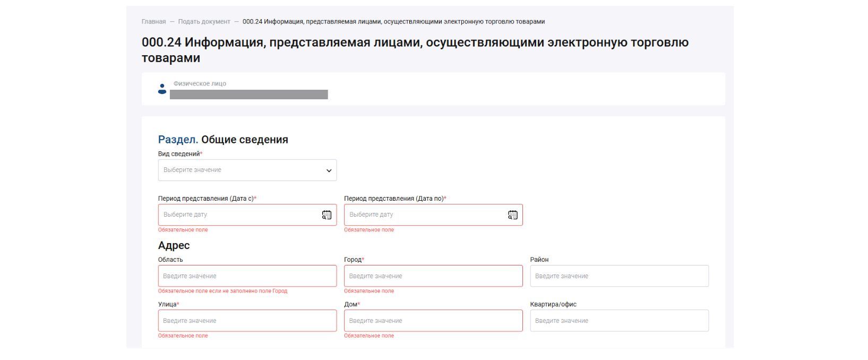
Task: Open calendar picker for Дата с field
Action: [326, 215]
